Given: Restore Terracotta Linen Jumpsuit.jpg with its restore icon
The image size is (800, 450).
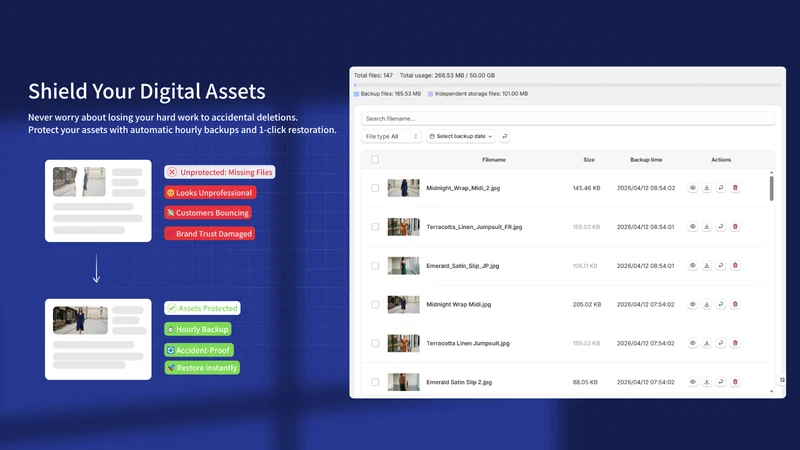Looking at the screenshot, I should 721,343.
